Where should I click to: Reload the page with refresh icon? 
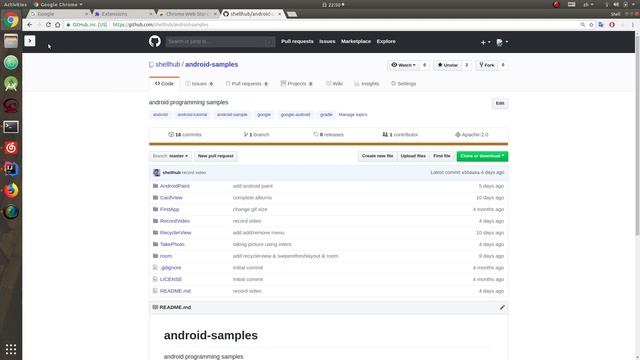pyautogui.click(x=48, y=24)
